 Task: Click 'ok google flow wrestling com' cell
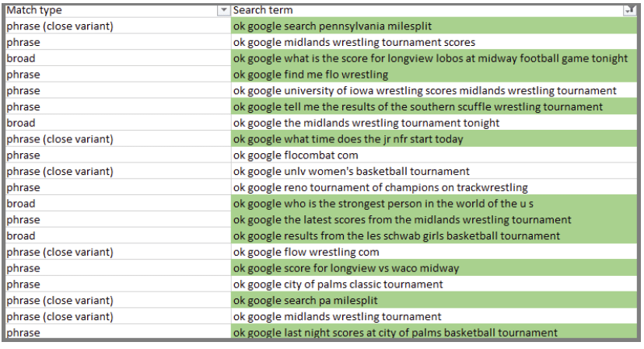[x=306, y=252]
